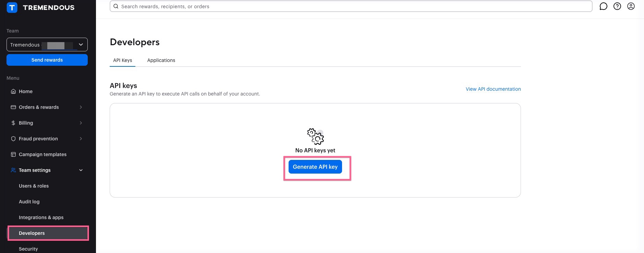Screen dimensions: 644x253
Task: Click the Fraud prevention shield icon
Action: point(13,139)
